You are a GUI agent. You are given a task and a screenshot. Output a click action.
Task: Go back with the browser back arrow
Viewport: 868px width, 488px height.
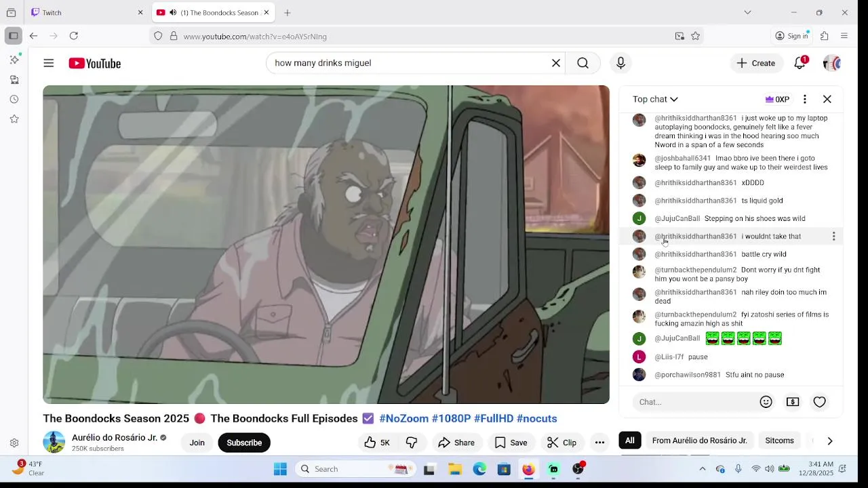pos(33,36)
